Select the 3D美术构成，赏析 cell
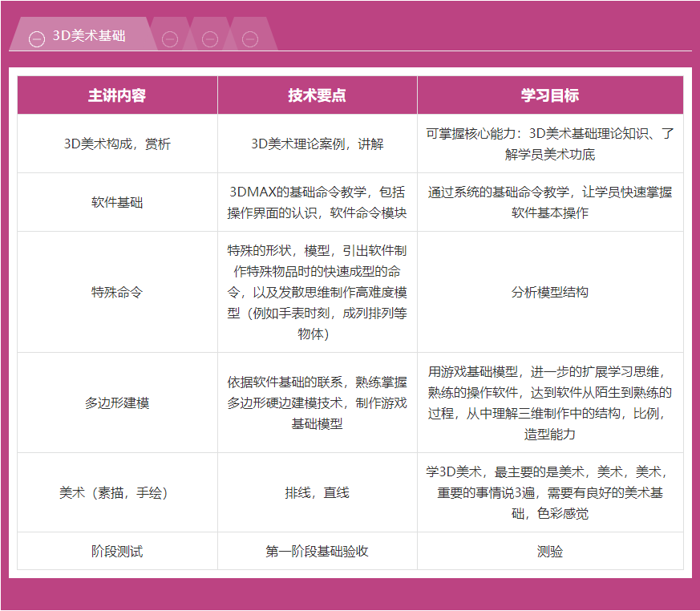This screenshot has width=700, height=611. click(117, 144)
